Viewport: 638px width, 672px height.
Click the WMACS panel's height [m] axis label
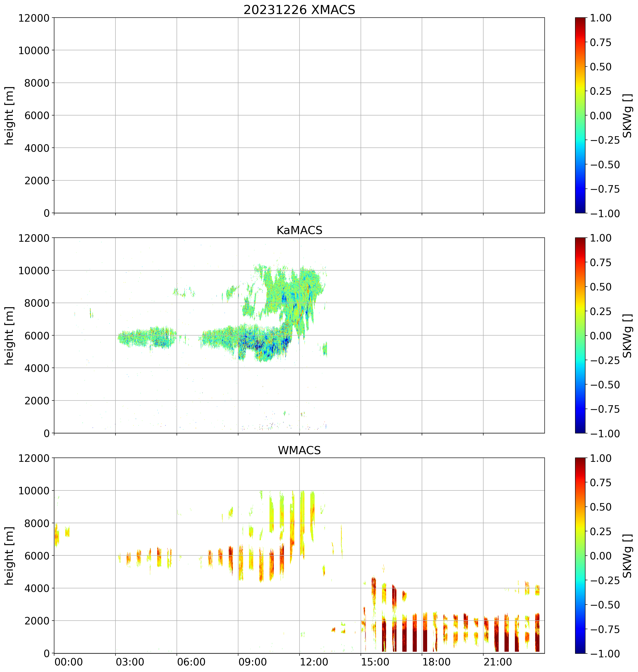click(x=9, y=556)
